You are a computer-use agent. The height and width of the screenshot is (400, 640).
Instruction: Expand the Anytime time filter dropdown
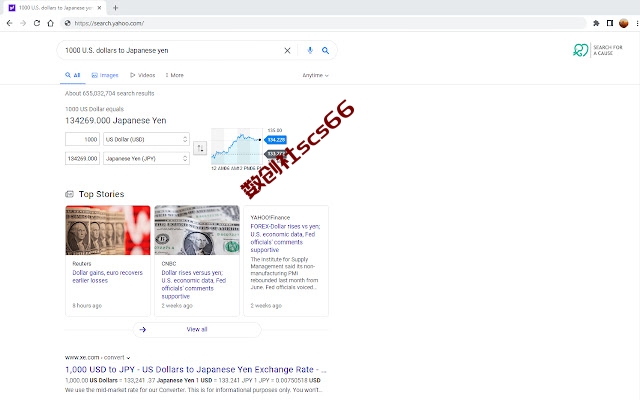315,76
